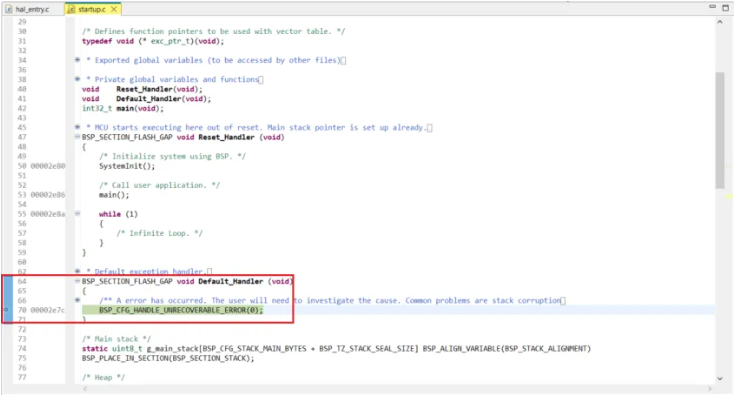Select the startup.c editor tab
The height and width of the screenshot is (395, 735).
pos(91,9)
